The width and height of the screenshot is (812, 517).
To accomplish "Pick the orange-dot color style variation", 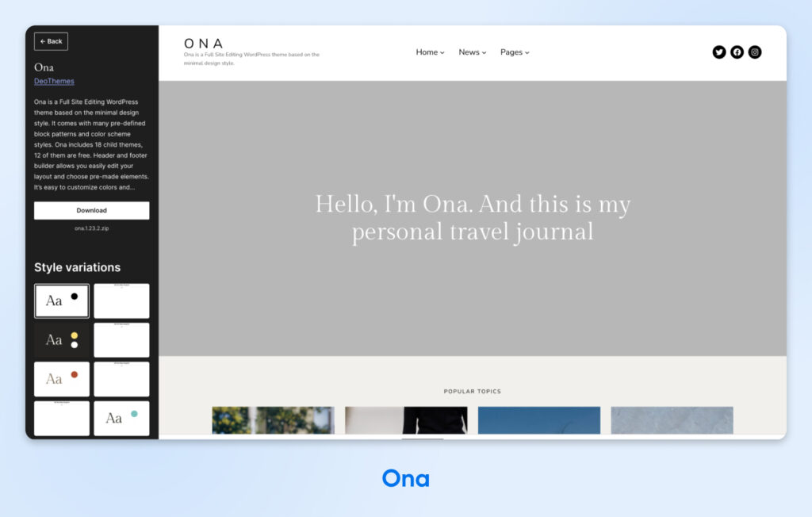I will point(61,378).
